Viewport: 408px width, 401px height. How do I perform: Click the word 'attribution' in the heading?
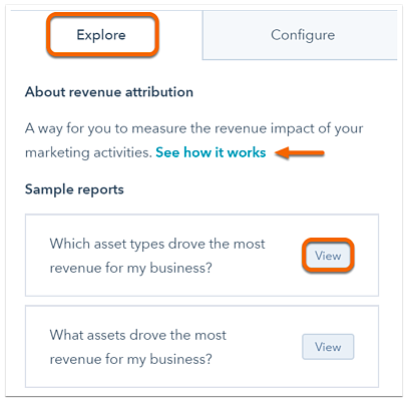[x=159, y=92]
